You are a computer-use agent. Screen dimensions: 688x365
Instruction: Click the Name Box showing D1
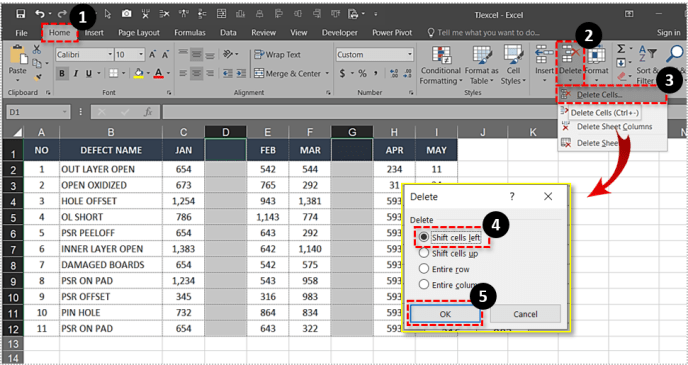pyautogui.click(x=38, y=112)
